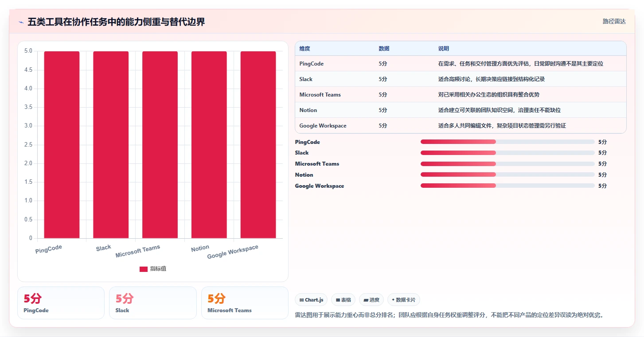
Task: Click the 数据卡片 chip
Action: pyautogui.click(x=404, y=300)
